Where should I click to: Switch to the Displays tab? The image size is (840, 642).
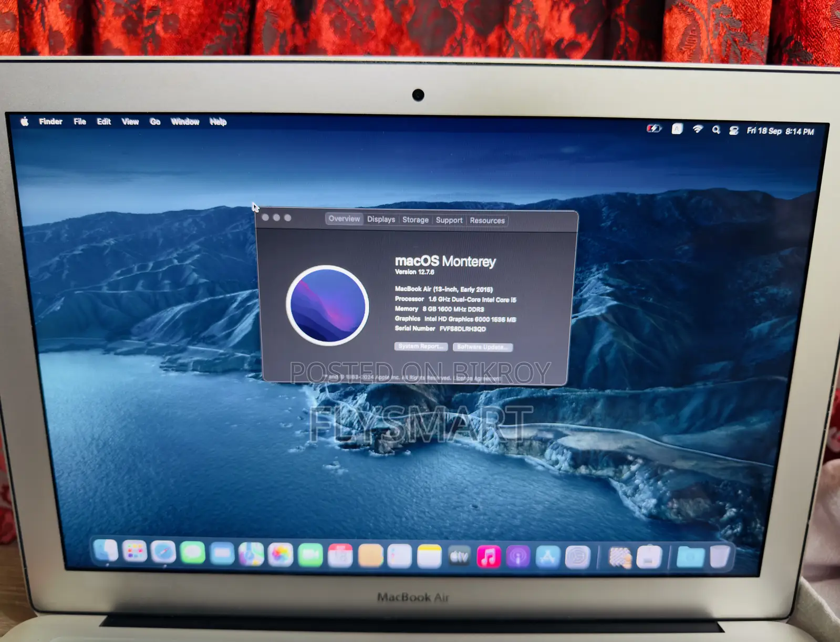click(381, 219)
